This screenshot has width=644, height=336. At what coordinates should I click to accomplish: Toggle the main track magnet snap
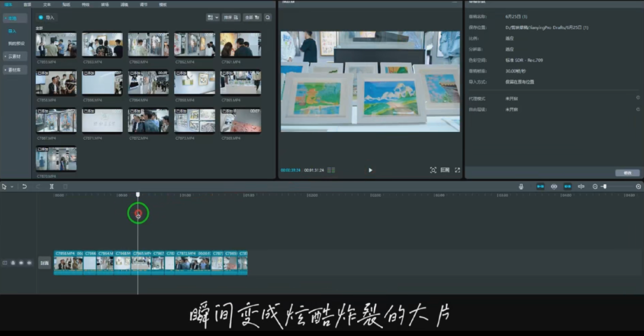pyautogui.click(x=540, y=187)
